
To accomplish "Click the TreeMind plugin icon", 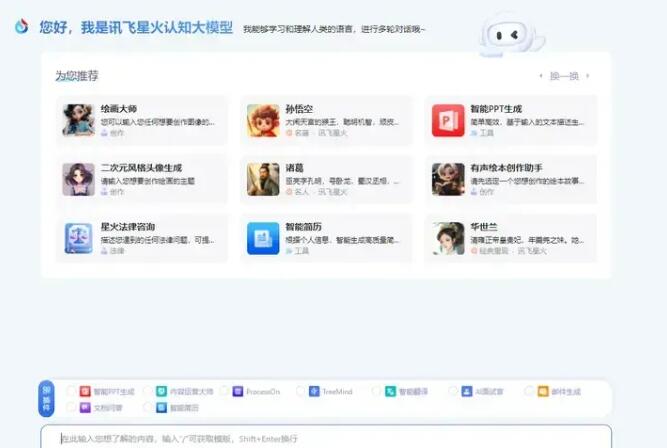I will coord(314,391).
